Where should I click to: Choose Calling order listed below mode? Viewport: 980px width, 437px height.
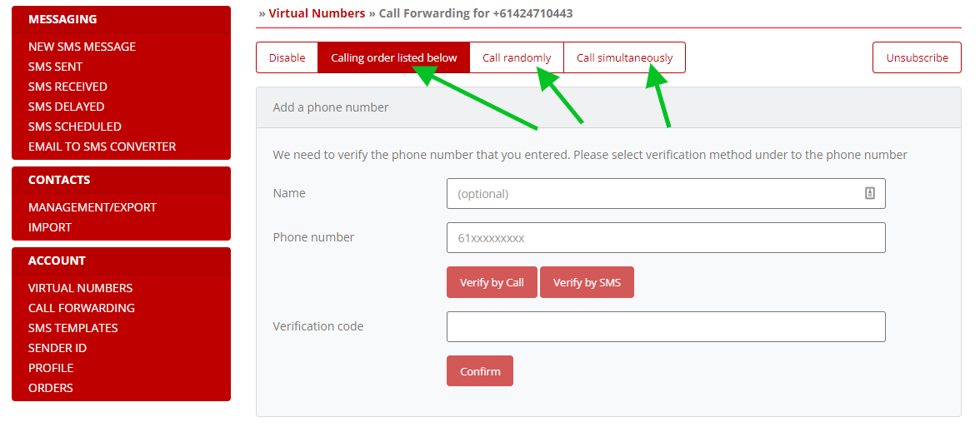(x=393, y=58)
